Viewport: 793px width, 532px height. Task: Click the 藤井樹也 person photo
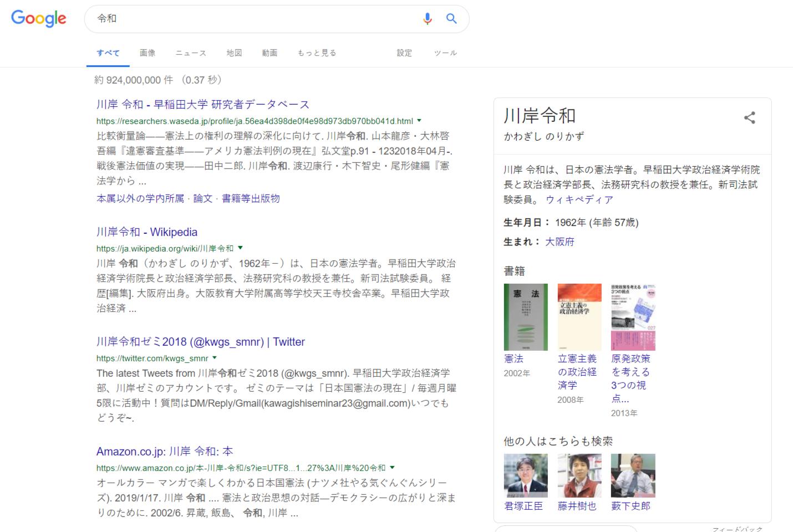point(579,475)
